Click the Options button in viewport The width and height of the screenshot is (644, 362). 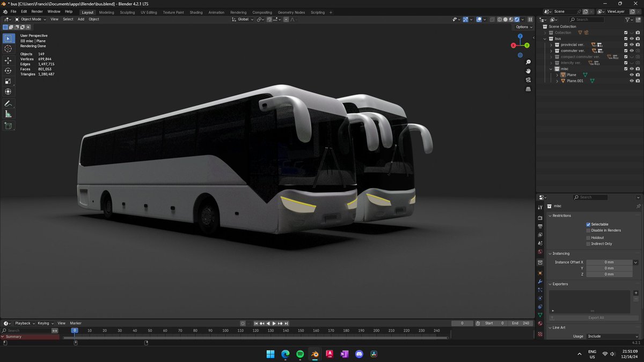(523, 27)
